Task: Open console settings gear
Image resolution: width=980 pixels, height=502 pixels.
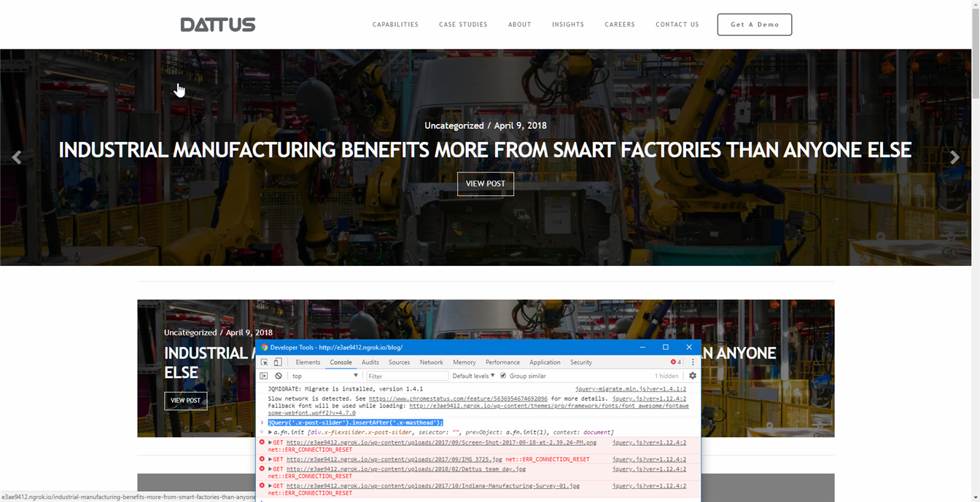Action: coord(693,376)
